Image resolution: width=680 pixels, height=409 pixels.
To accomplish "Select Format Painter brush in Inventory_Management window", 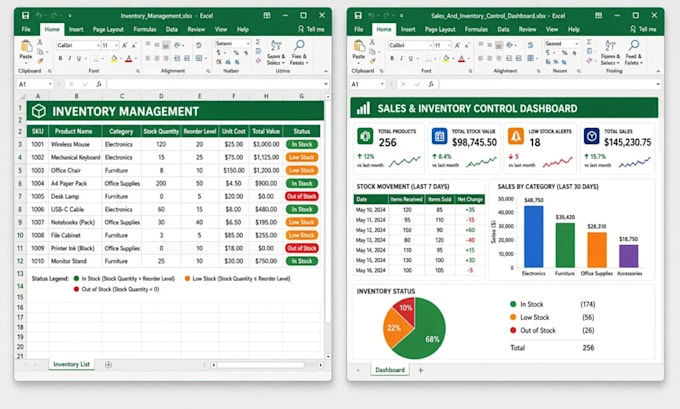I will click(40, 61).
